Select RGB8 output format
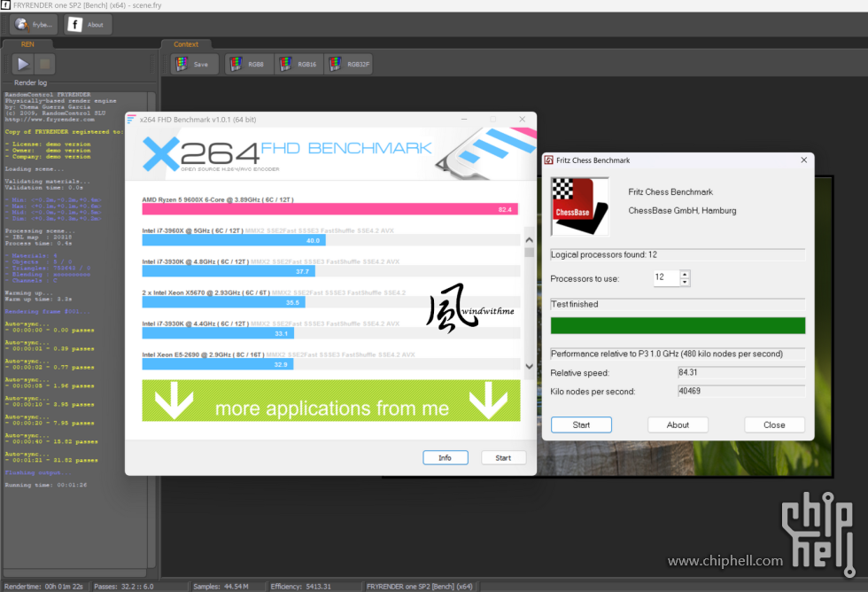This screenshot has width=868, height=592. tap(249, 64)
